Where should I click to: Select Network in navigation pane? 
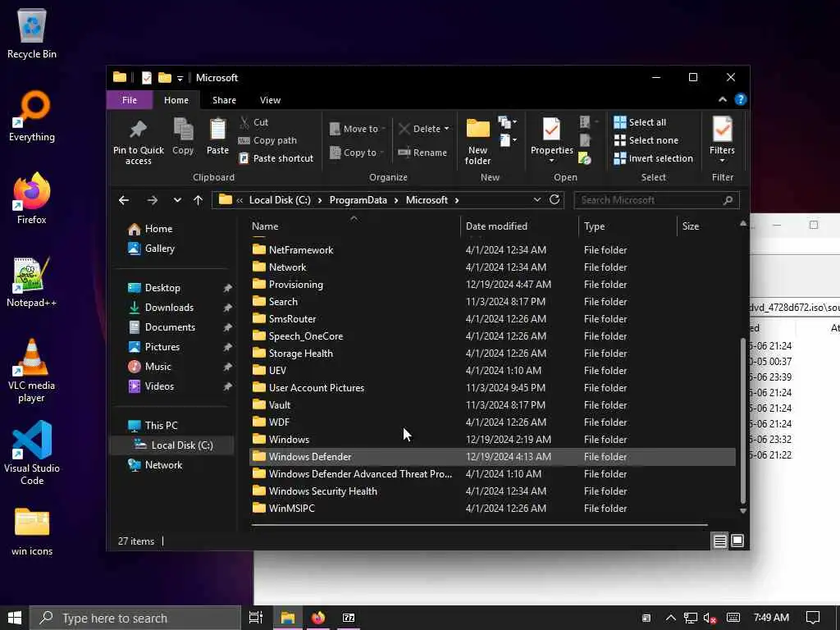155,465
